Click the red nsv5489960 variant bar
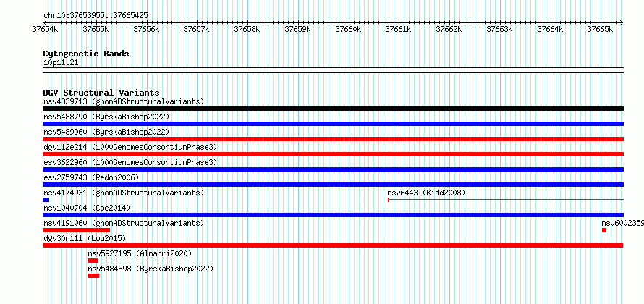 click(333, 139)
